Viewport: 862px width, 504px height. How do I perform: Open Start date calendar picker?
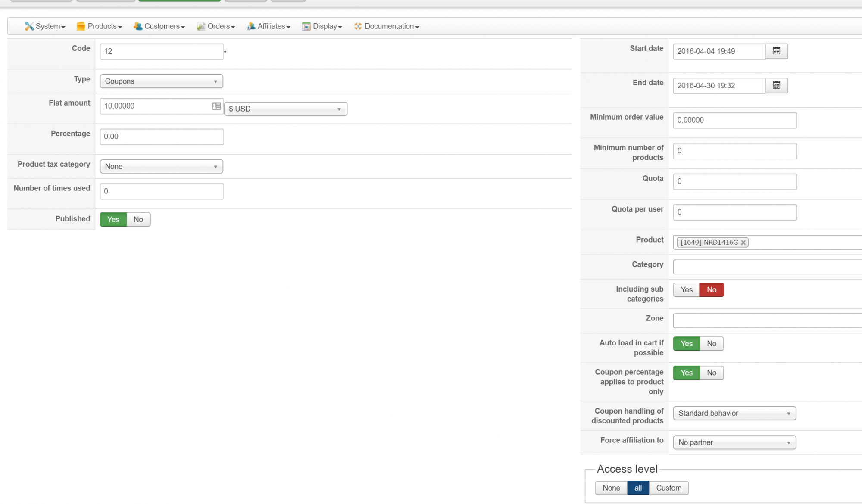coord(776,51)
